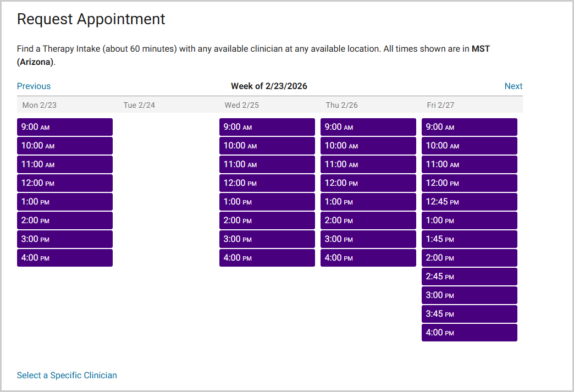Select Thursday 2/26 10:00 AM appointment
This screenshot has height=392, width=574.
[x=368, y=146]
